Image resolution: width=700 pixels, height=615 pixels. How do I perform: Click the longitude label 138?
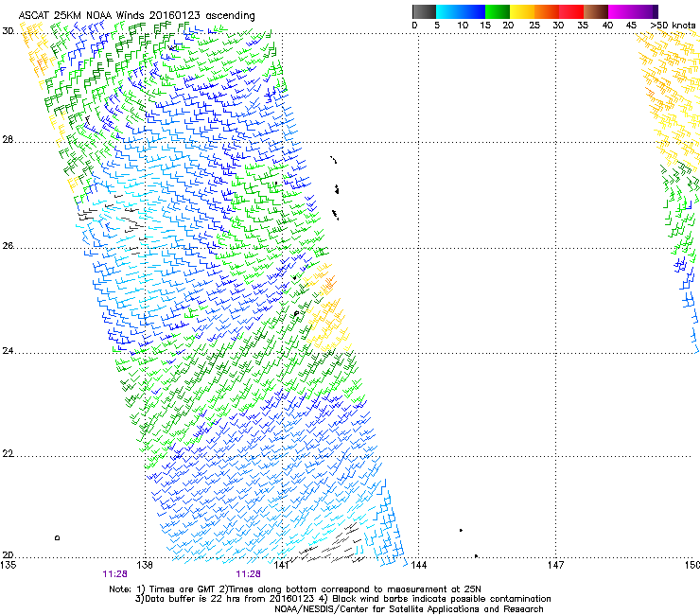coord(145,565)
